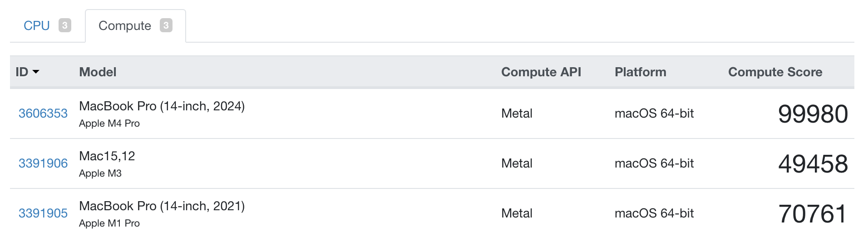Click the 49458 compute score
Viewport: 868px width, 247px height.
coord(813,164)
